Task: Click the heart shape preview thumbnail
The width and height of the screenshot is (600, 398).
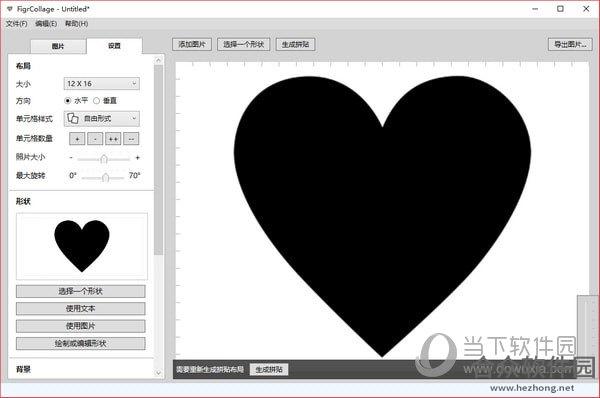Action: point(82,246)
